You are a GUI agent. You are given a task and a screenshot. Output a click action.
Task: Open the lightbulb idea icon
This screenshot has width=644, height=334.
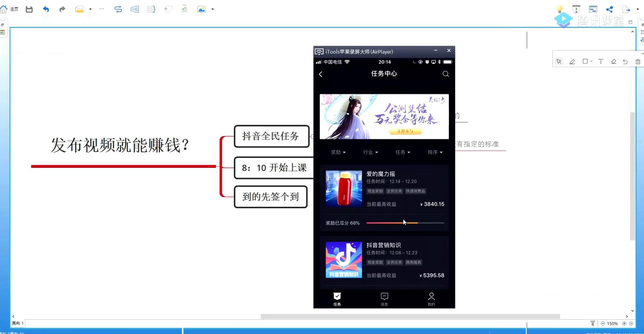560,9
